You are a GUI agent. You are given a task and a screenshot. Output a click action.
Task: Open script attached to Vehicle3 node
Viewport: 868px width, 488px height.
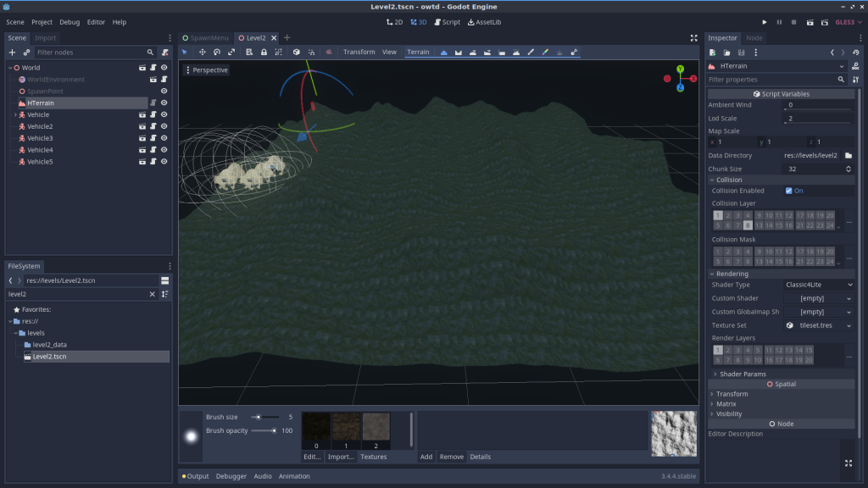point(153,138)
